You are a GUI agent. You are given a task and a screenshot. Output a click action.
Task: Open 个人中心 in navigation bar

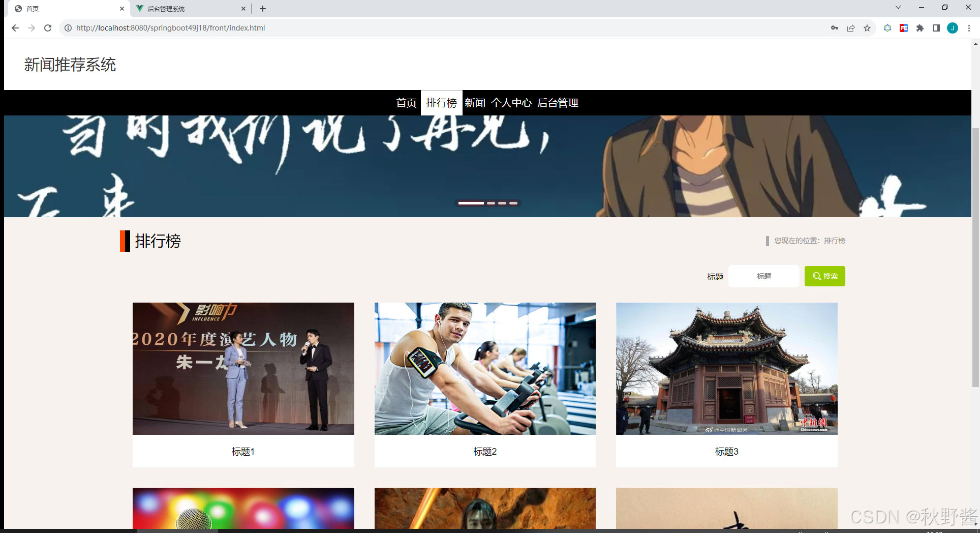tap(511, 103)
